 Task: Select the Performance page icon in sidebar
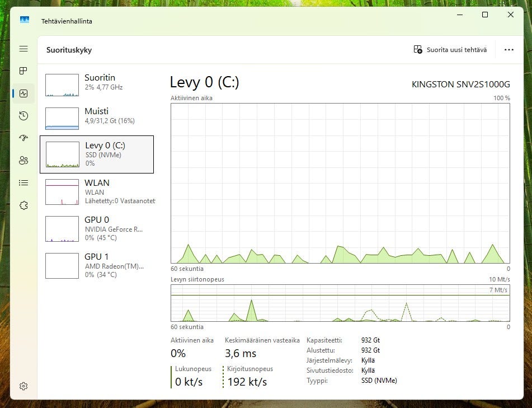pos(23,93)
